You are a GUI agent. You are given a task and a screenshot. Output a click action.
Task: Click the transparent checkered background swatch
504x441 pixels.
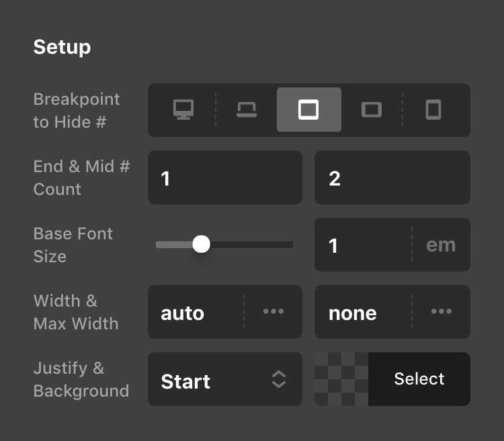[341, 379]
